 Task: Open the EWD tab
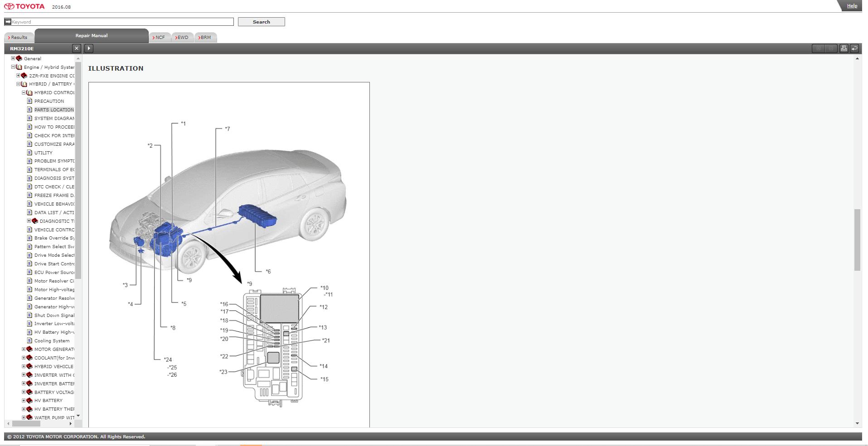[x=182, y=38]
